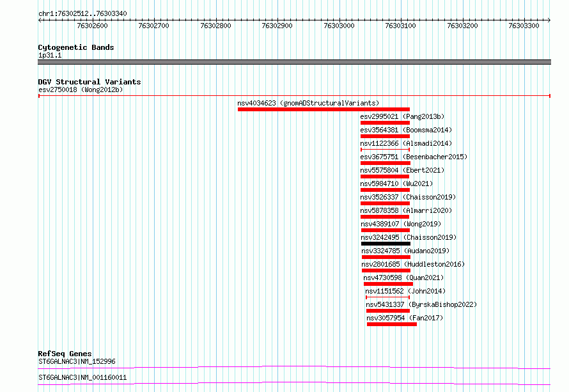The width and height of the screenshot is (569, 392).
Task: Click ruler position 76303200
Action: pos(462,26)
